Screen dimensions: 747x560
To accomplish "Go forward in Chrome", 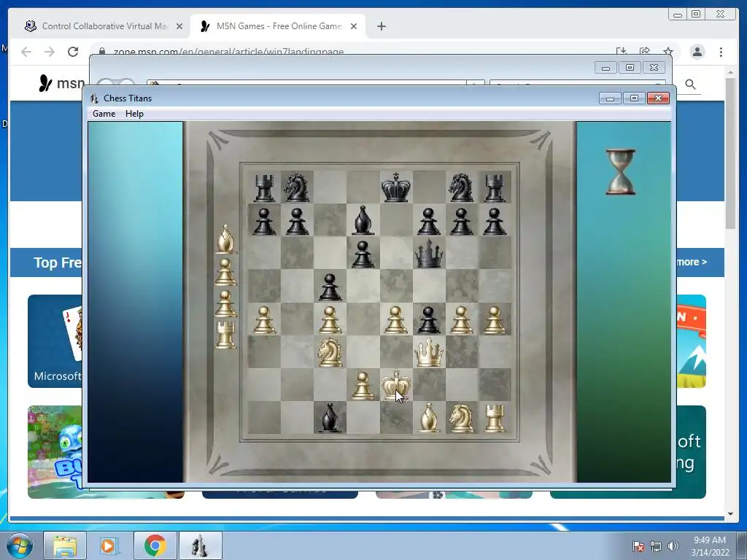I will 50,52.
